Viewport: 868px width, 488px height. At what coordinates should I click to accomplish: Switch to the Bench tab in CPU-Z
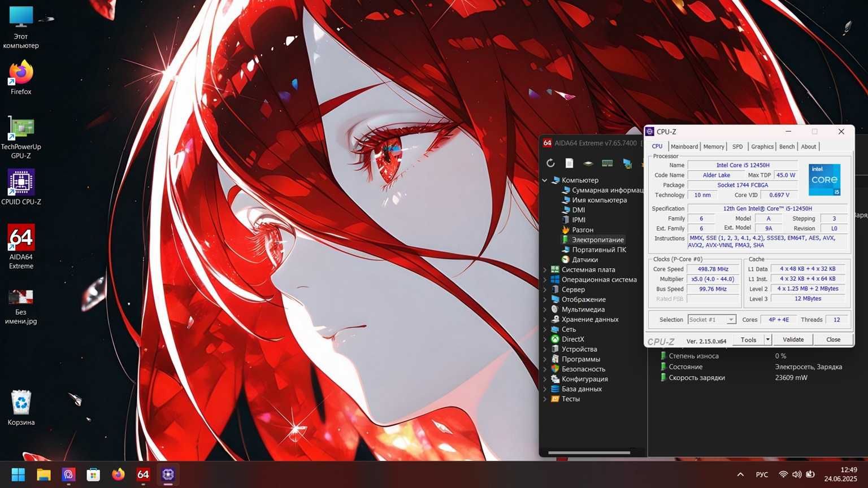click(787, 146)
